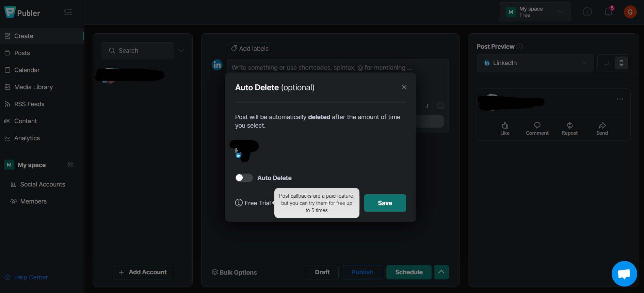644x293 pixels.
Task: Click Add Account button
Action: pos(143,272)
